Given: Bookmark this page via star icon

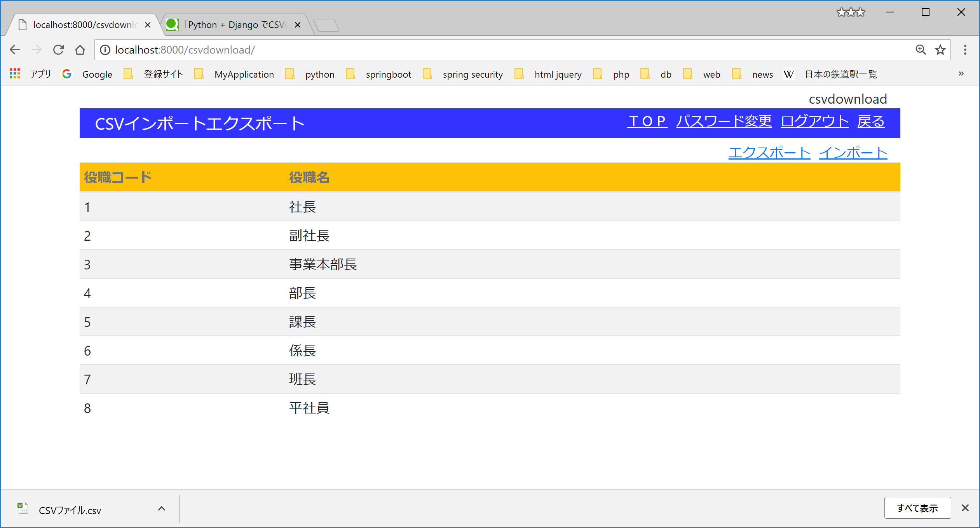Looking at the screenshot, I should click(940, 50).
